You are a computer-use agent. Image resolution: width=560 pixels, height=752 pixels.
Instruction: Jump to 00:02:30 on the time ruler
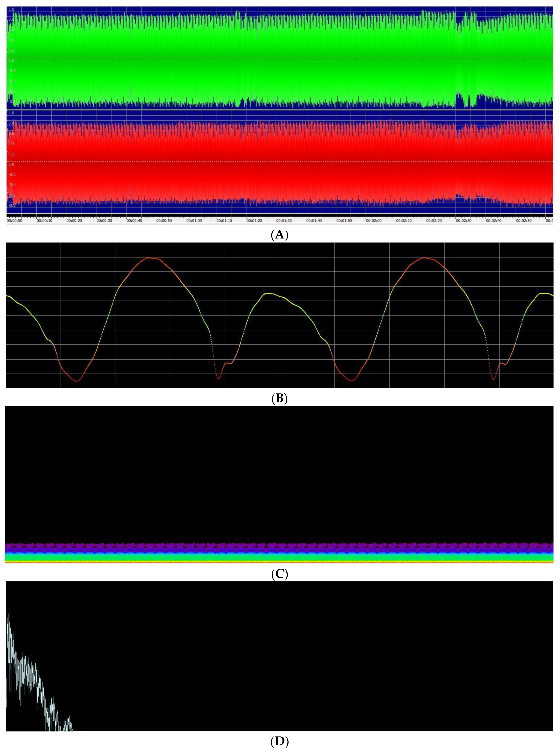click(x=463, y=220)
